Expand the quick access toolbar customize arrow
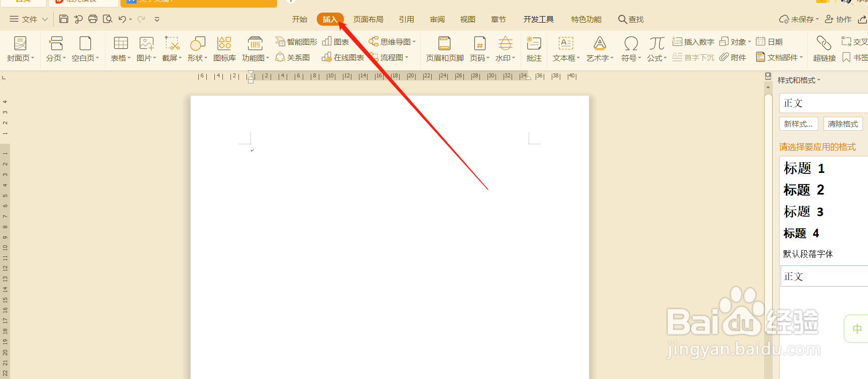The image size is (868, 379). pos(157,19)
